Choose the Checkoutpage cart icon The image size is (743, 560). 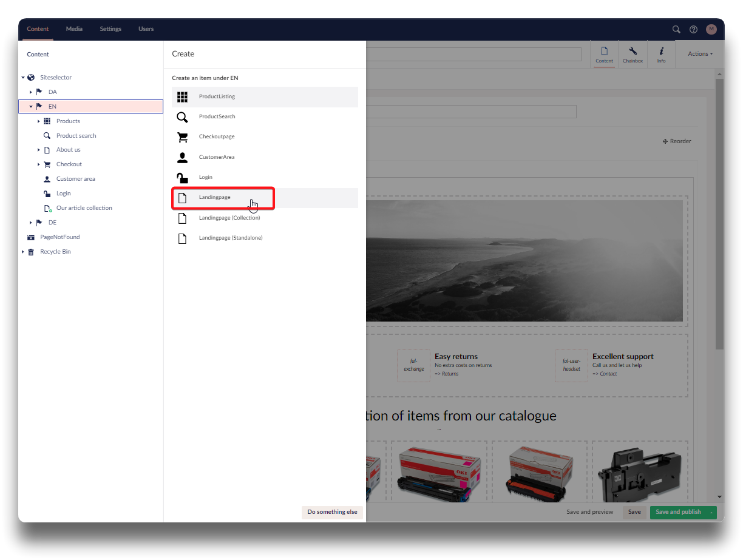[182, 137]
